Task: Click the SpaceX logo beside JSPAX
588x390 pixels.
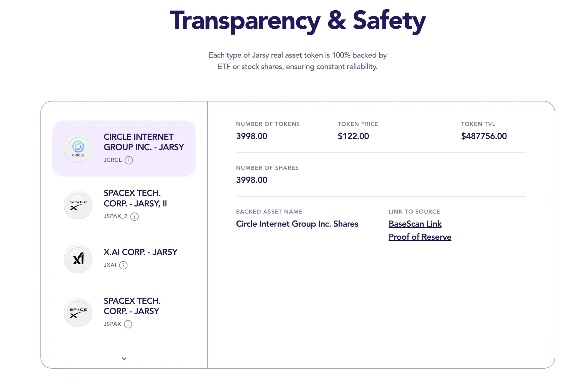Action: pos(78,312)
